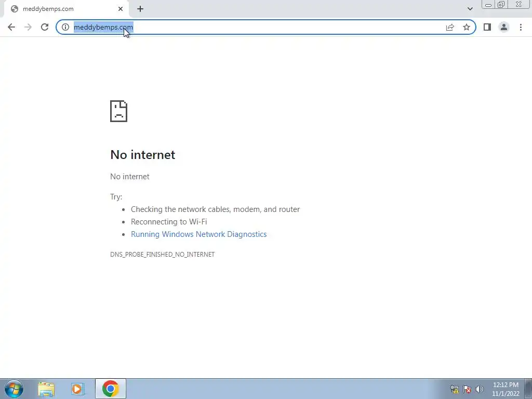Open the volume speaker tray icon

(479, 389)
